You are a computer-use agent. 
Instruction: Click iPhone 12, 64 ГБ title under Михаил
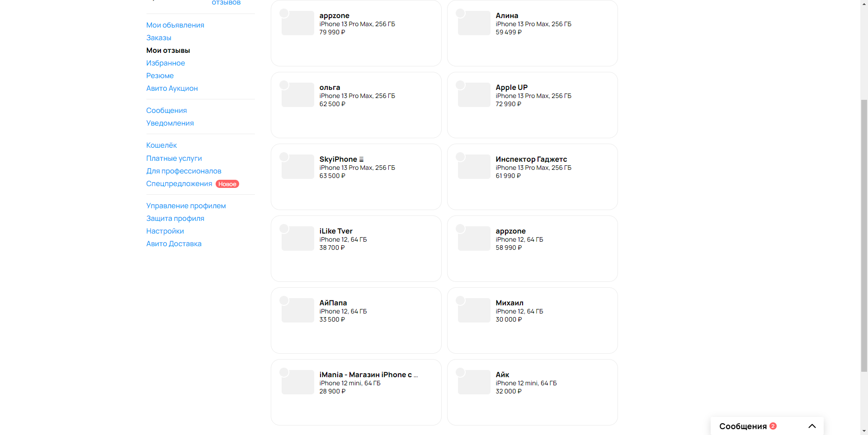click(x=519, y=312)
